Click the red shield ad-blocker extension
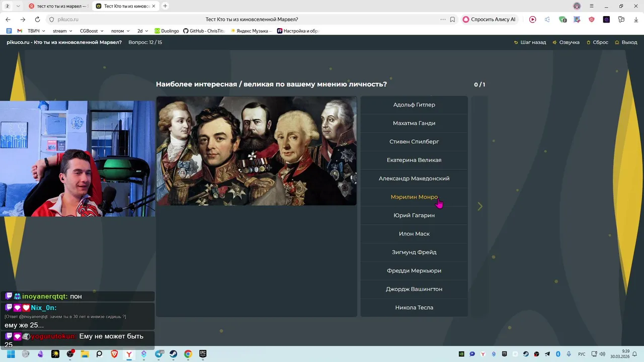The image size is (644, 362). pos(592,20)
